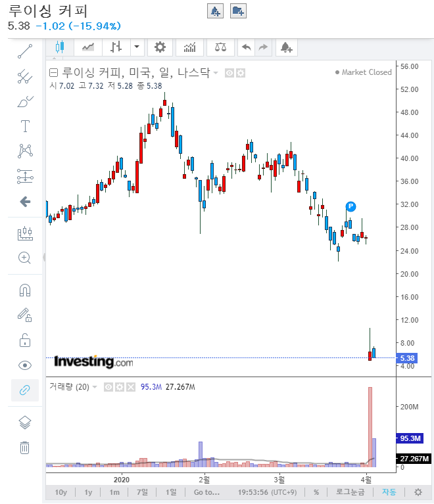Select the trend line drawing tool
Image resolution: width=434 pixels, height=504 pixels.
pyautogui.click(x=25, y=51)
